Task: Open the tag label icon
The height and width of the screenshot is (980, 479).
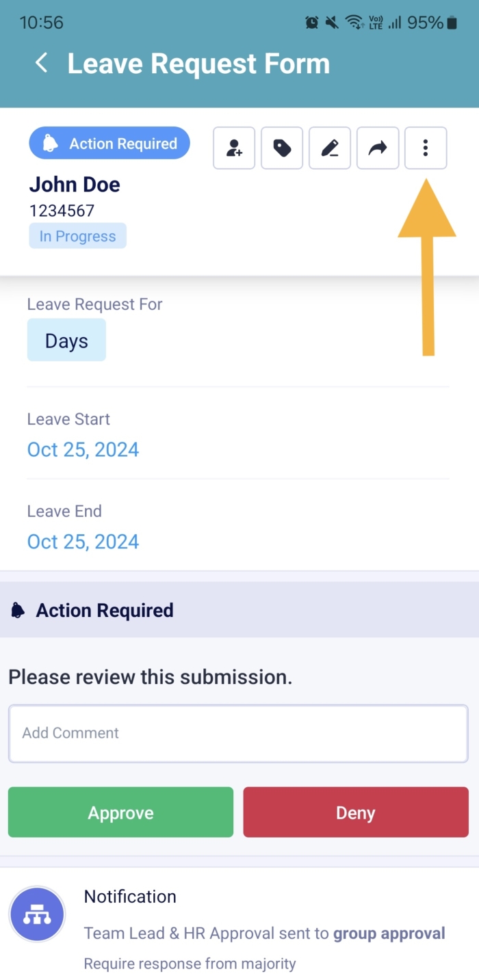Action: (282, 148)
